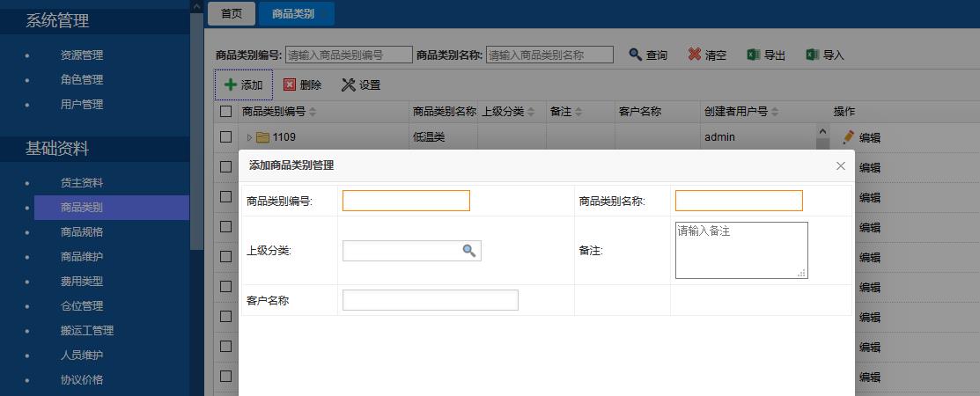Open 用户管理 in the sidebar menu
Image resolution: width=980 pixels, height=396 pixels.
point(82,104)
